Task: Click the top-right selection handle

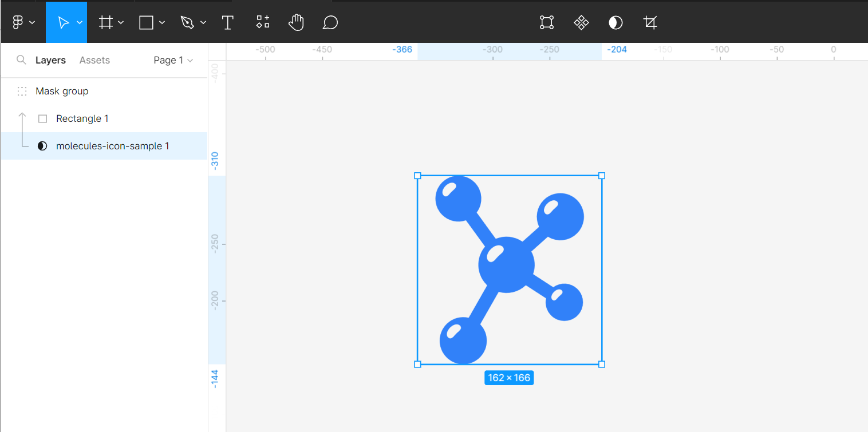Action: [x=602, y=176]
